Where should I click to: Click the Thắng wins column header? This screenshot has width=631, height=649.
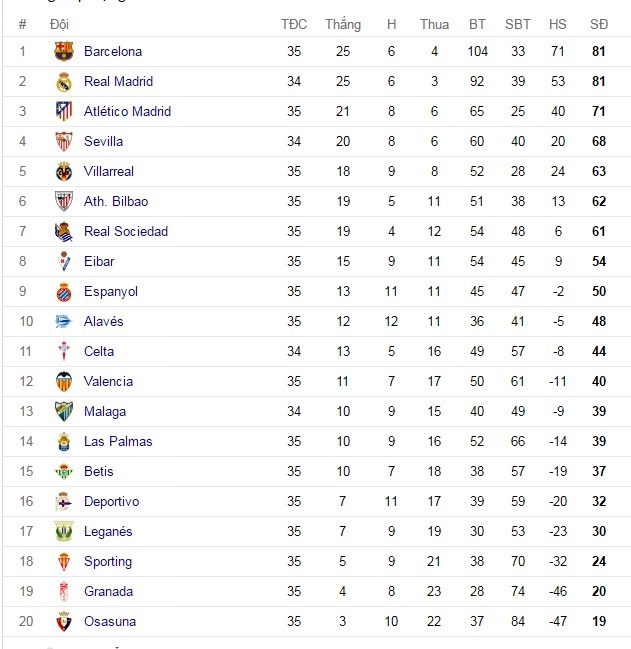(x=343, y=24)
